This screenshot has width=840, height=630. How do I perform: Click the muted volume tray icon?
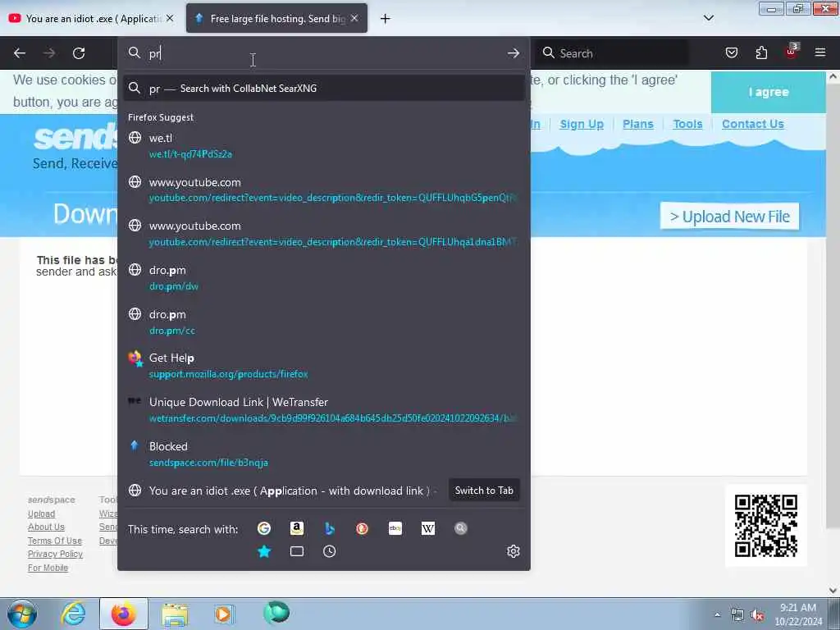coord(757,614)
